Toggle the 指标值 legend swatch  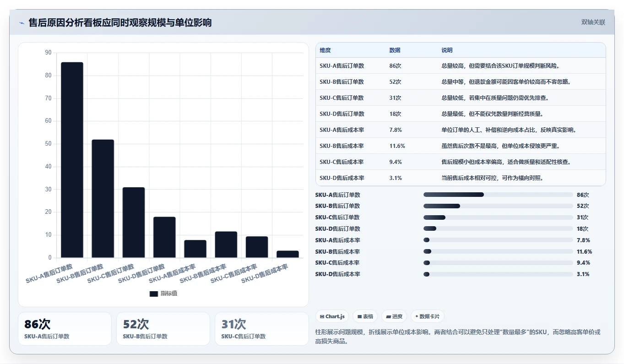pyautogui.click(x=154, y=293)
